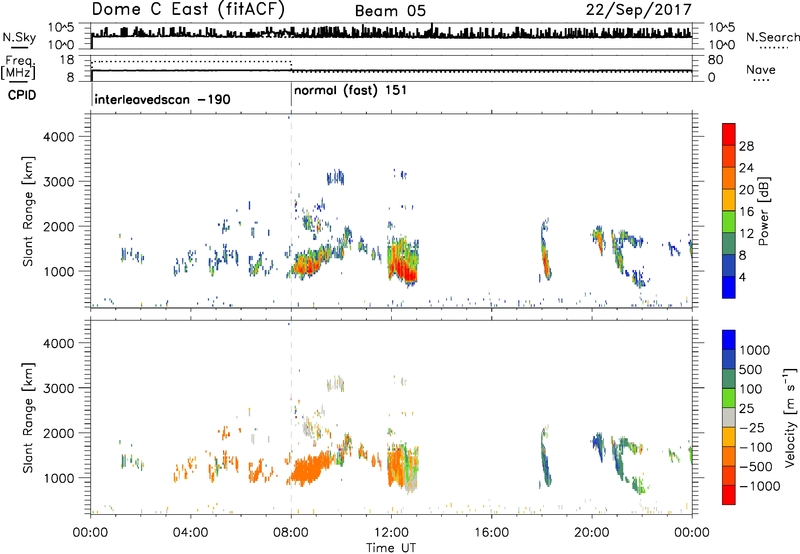Image resolution: width=800 pixels, height=554 pixels.
Task: Select the 'Beam 05' label
Action: click(390, 11)
